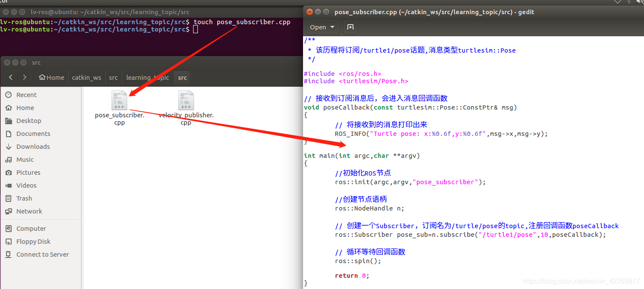The width and height of the screenshot is (644, 289).
Task: Browse Network in sidebar
Action: [29, 211]
